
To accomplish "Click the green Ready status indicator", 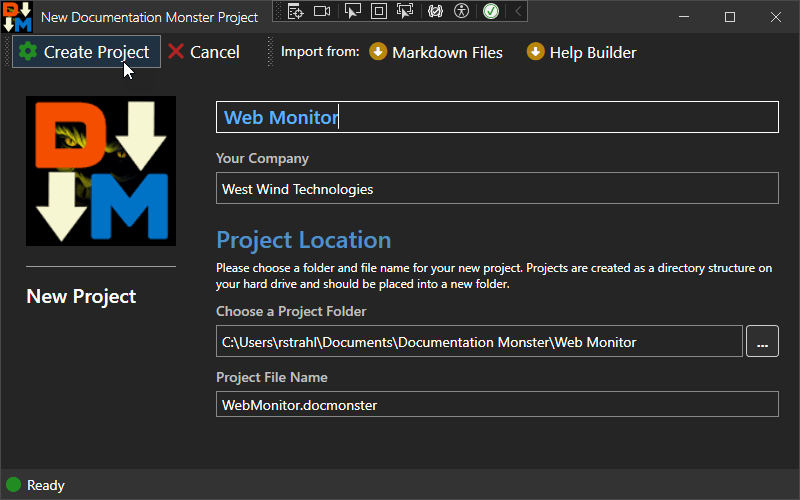I will (x=13, y=484).
